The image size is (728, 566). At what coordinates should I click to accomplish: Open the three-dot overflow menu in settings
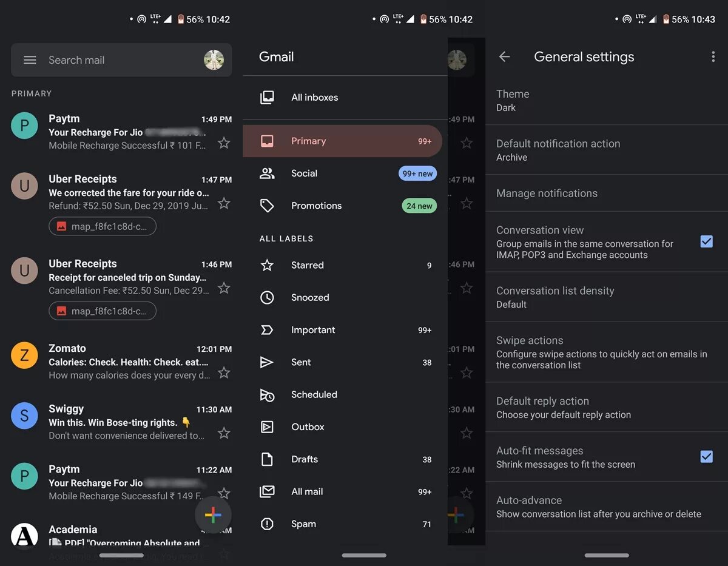(713, 56)
